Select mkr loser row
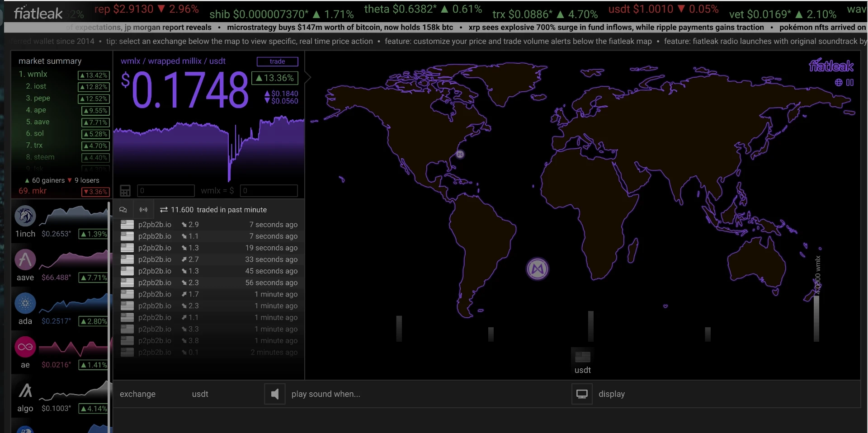Screen dimensions: 868x433 coord(63,191)
